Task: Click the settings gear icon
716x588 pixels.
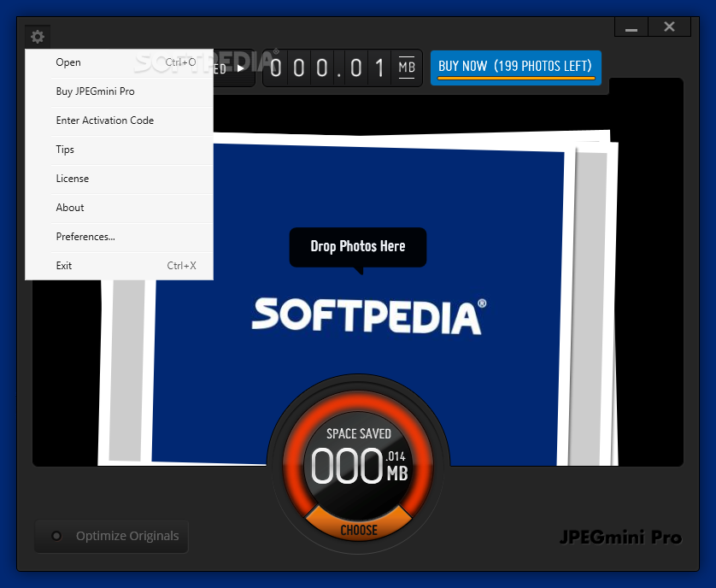Action: [38, 37]
